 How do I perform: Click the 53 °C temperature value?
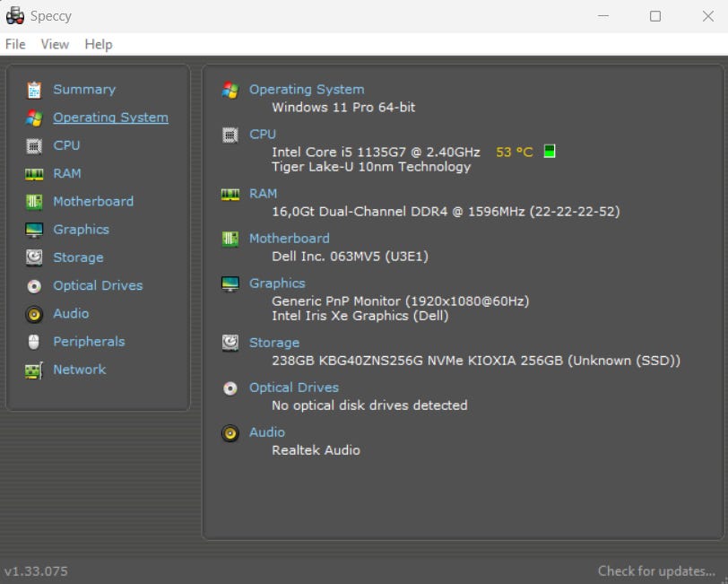tap(515, 153)
